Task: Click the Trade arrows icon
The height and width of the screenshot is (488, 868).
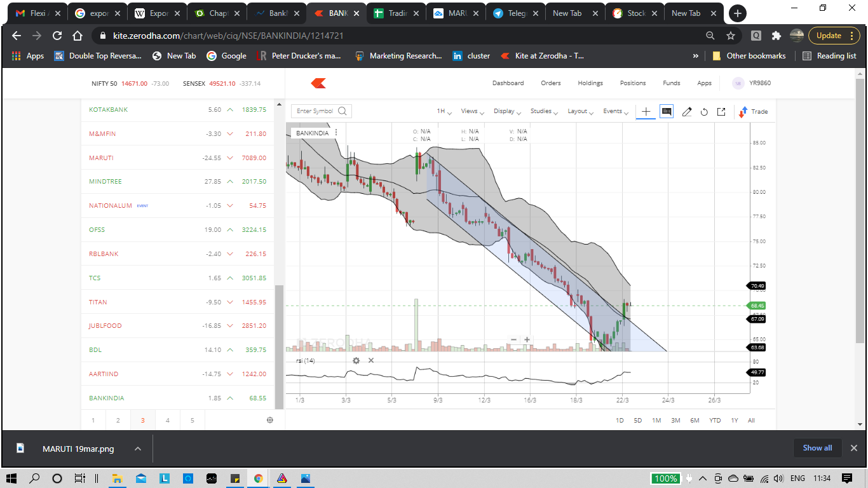Action: [743, 112]
